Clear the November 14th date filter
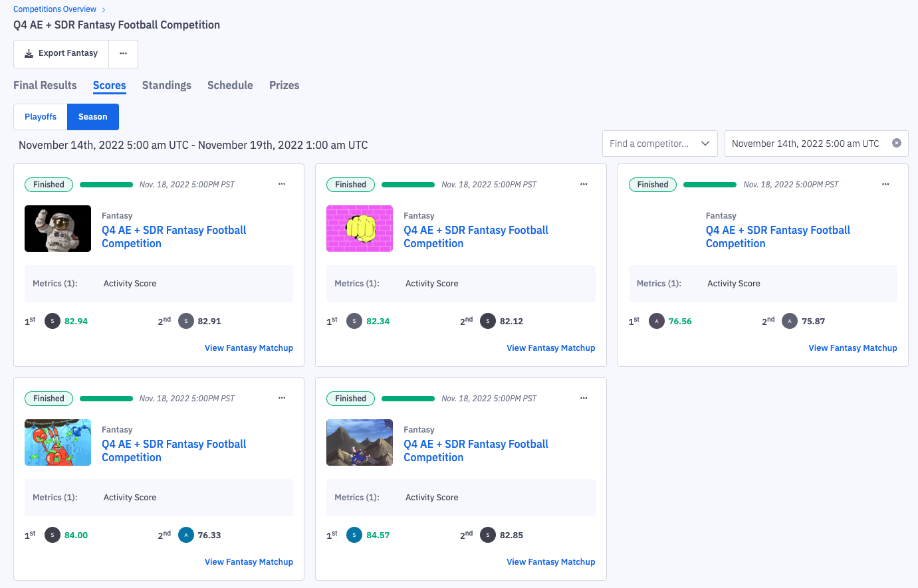The image size is (918, 588). point(896,143)
